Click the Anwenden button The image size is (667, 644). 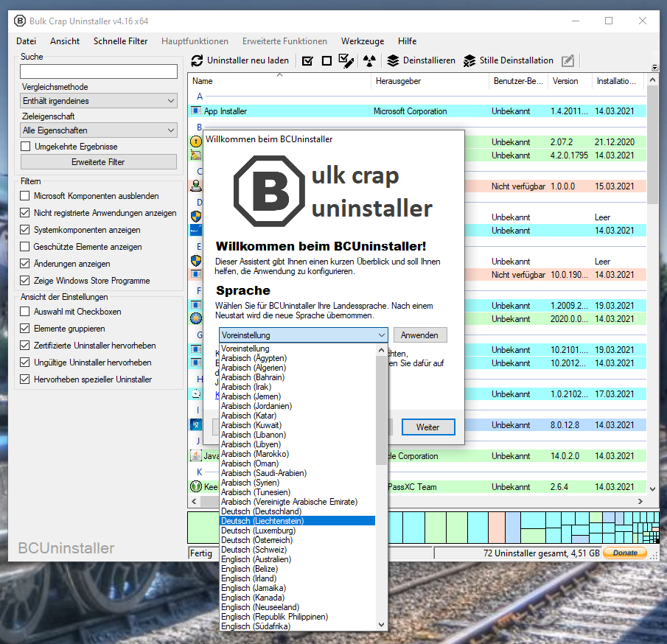tap(420, 335)
